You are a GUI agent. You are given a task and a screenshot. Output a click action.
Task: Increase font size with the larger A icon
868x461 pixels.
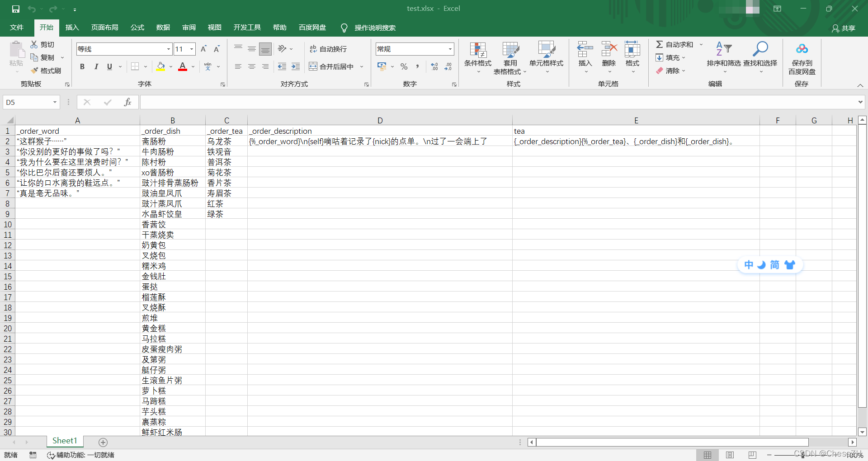coord(203,49)
